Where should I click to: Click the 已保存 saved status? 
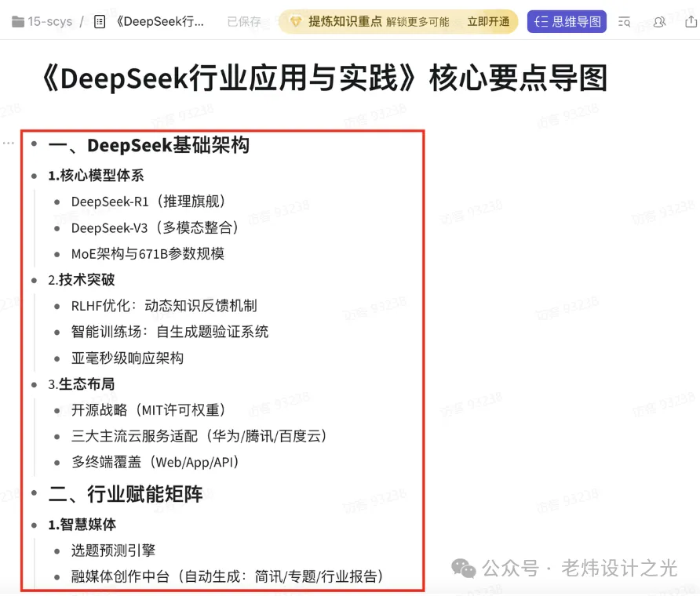244,21
